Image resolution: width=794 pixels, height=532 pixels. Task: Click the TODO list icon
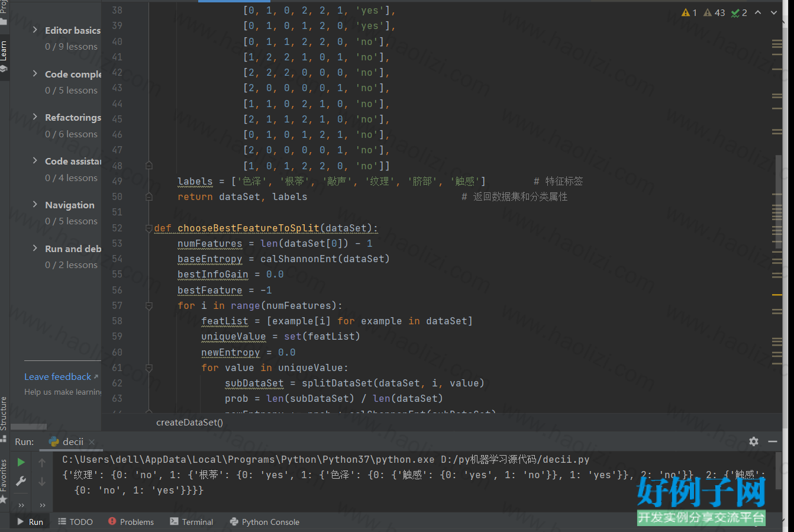coord(62,521)
